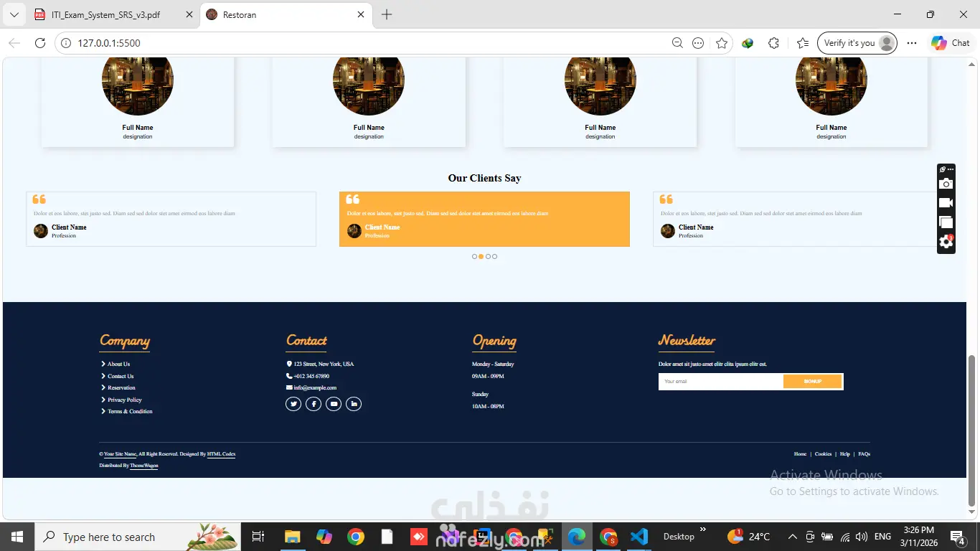
Task: Close the ITI_Exam_System_SRS_v3.pdf tab
Action: coord(188,14)
